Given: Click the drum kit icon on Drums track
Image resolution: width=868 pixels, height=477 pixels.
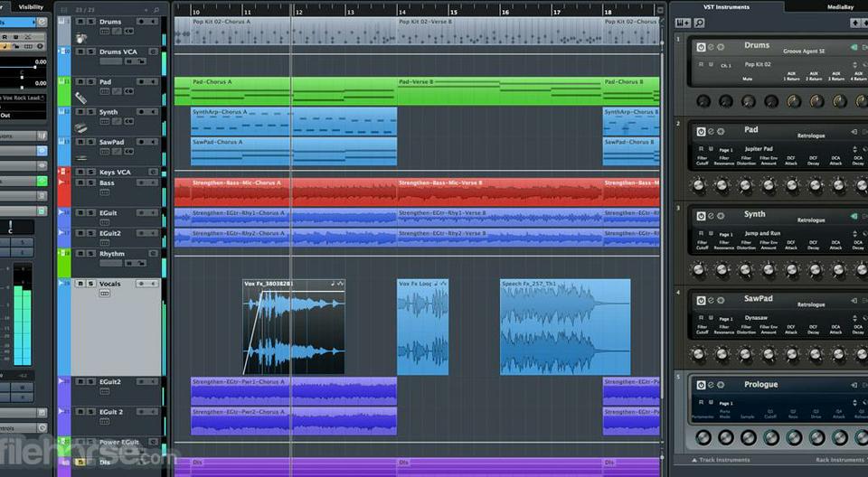Looking at the screenshot, I should click(x=81, y=38).
